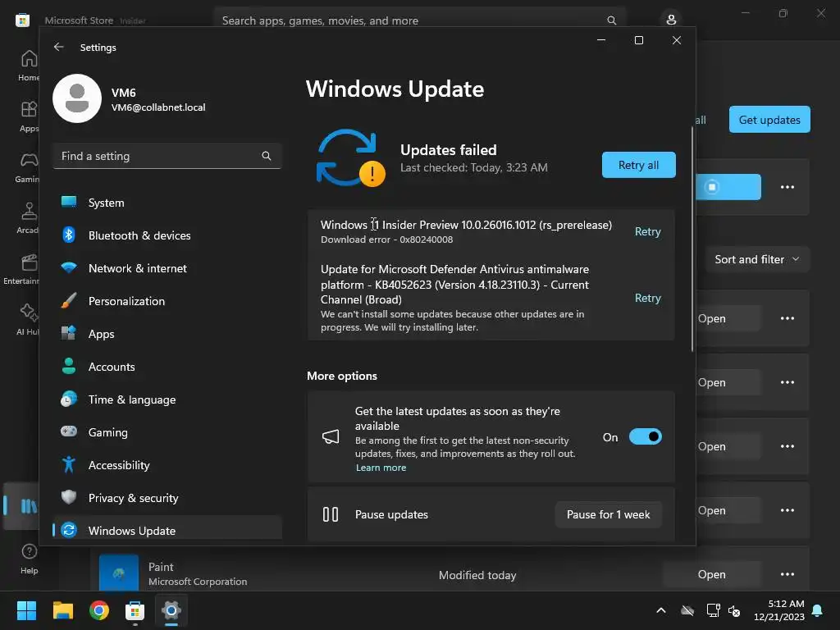Click the Gaming controller icon in Settings

pyautogui.click(x=69, y=431)
